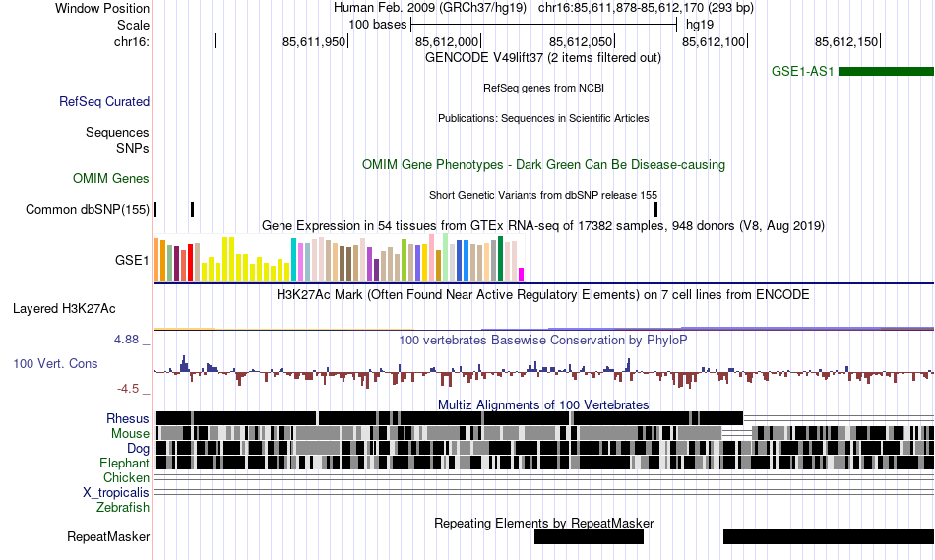Click the red GTEx expression bar

pyautogui.click(x=191, y=263)
